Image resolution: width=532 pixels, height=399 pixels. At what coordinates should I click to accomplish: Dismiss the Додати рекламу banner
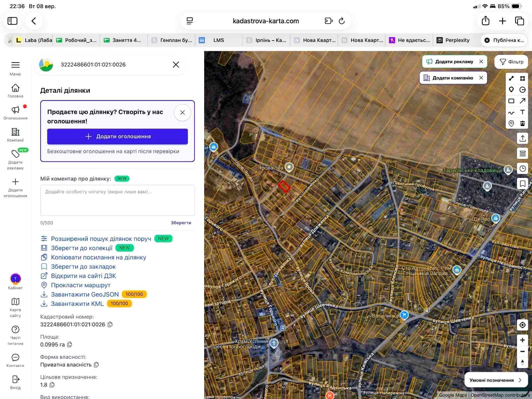point(481,62)
